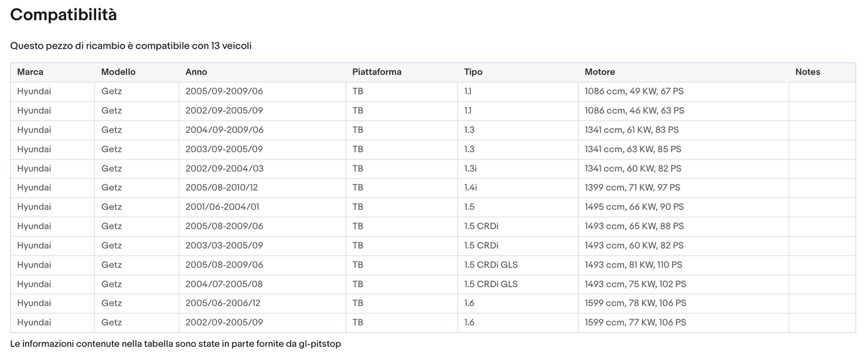
Task: Click the 2004/07-2005/08 year cell
Action: tap(224, 284)
